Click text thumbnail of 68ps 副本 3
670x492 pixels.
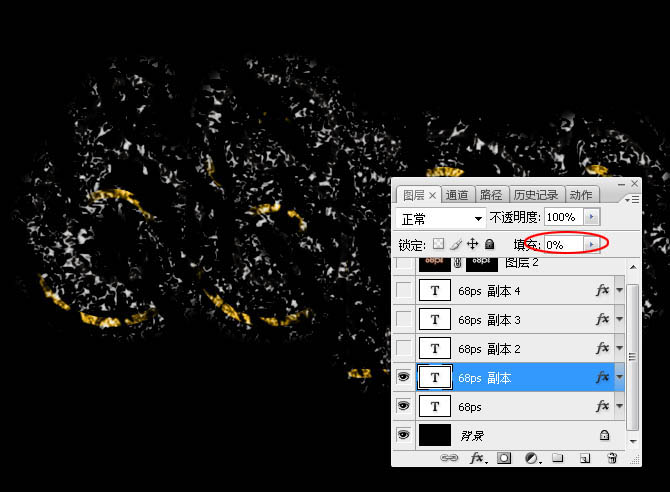click(435, 319)
